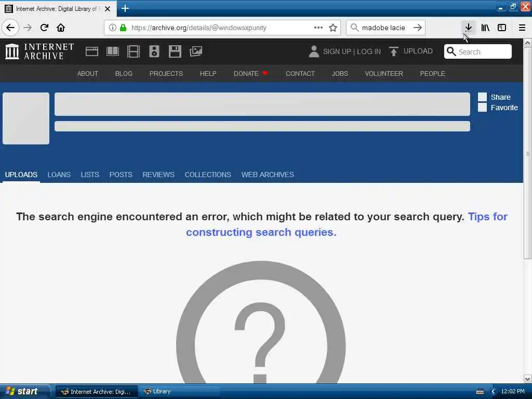The width and height of the screenshot is (532, 399).
Task: Click the browser forward arrow
Action: point(28,28)
